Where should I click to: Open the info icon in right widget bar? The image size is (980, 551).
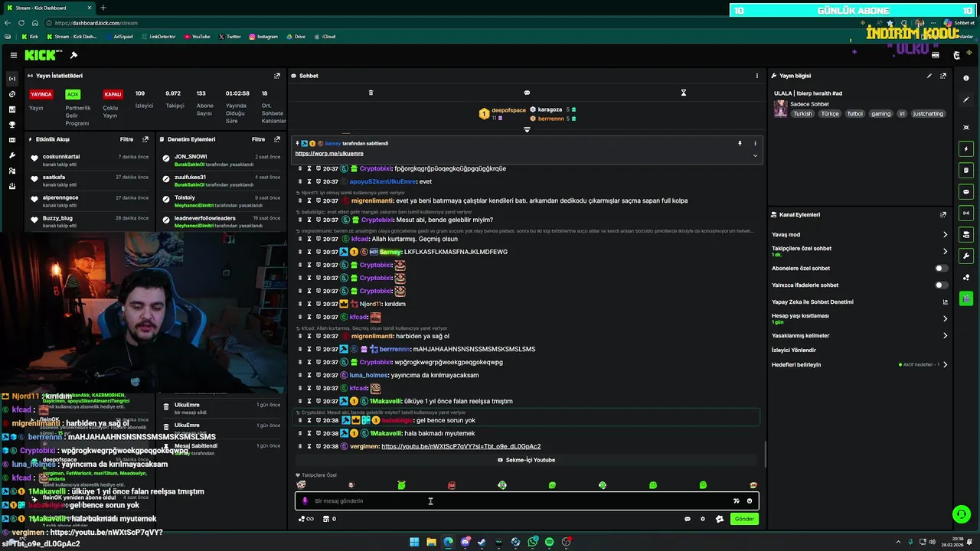pos(966,78)
